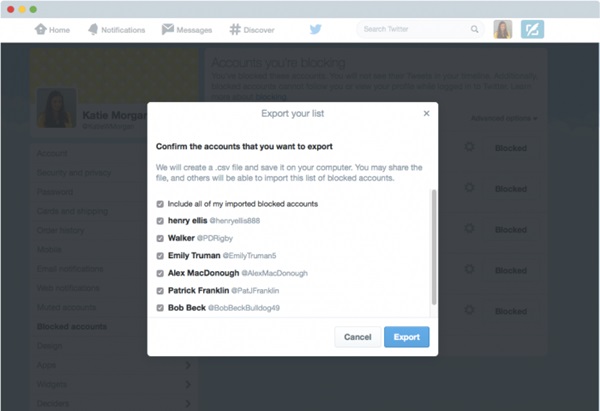Uncheck the henry ellis account checkbox

[x=161, y=220]
